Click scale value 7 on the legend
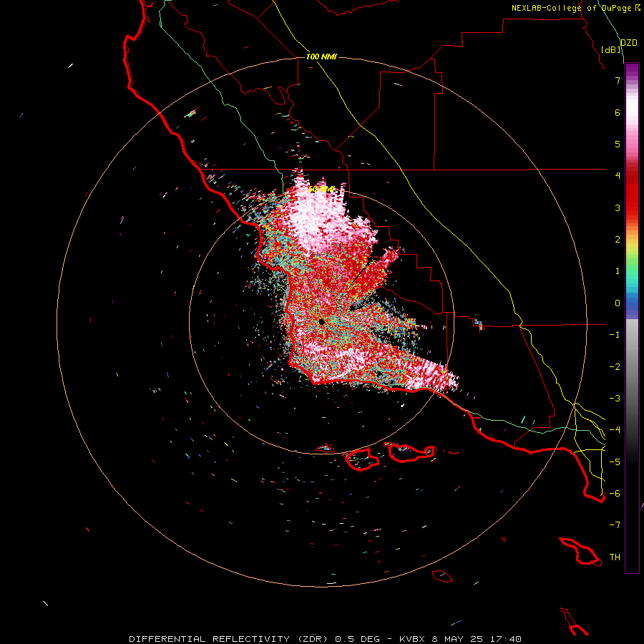 [x=618, y=80]
